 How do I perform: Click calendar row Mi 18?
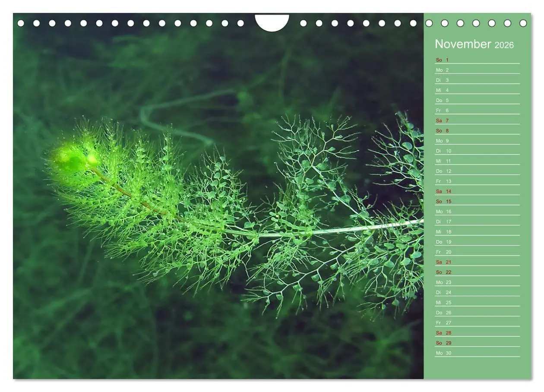click(477, 232)
